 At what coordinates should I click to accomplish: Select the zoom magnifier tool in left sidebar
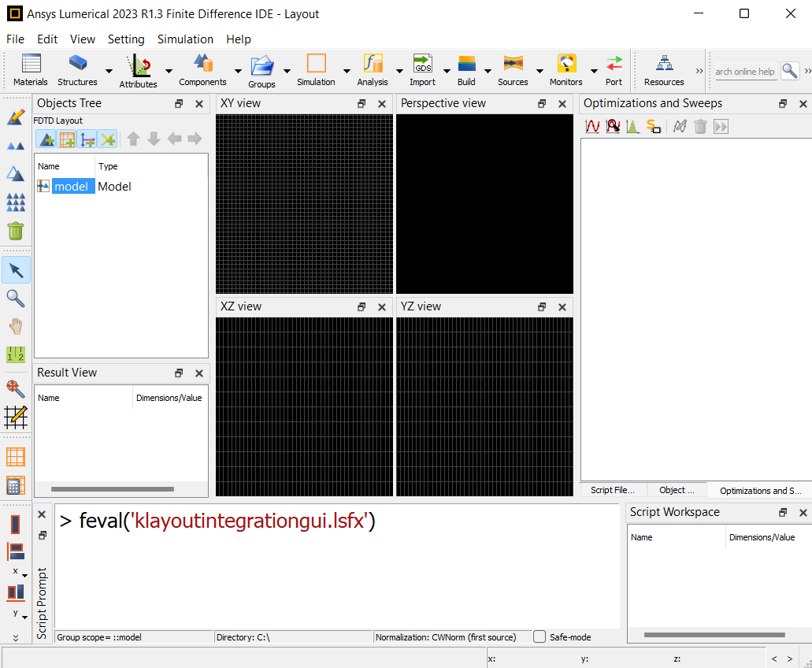click(15, 299)
